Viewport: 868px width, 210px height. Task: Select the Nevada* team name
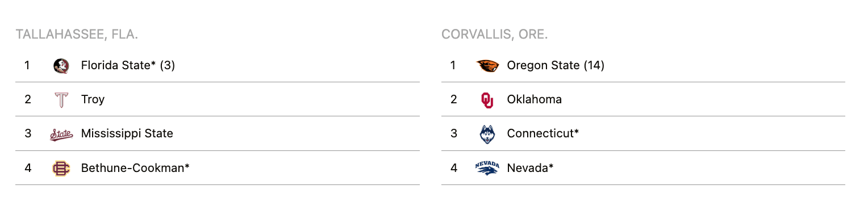pyautogui.click(x=530, y=167)
